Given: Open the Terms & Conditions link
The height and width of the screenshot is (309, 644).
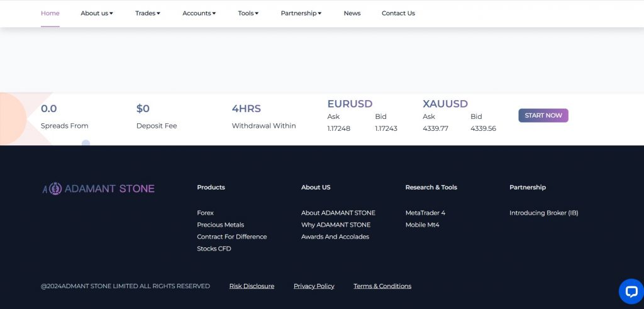Looking at the screenshot, I should pos(382,286).
